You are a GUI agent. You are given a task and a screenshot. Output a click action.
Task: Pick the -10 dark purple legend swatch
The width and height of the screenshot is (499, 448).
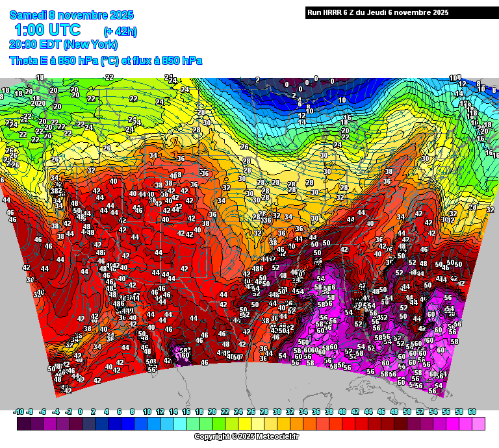(23, 423)
